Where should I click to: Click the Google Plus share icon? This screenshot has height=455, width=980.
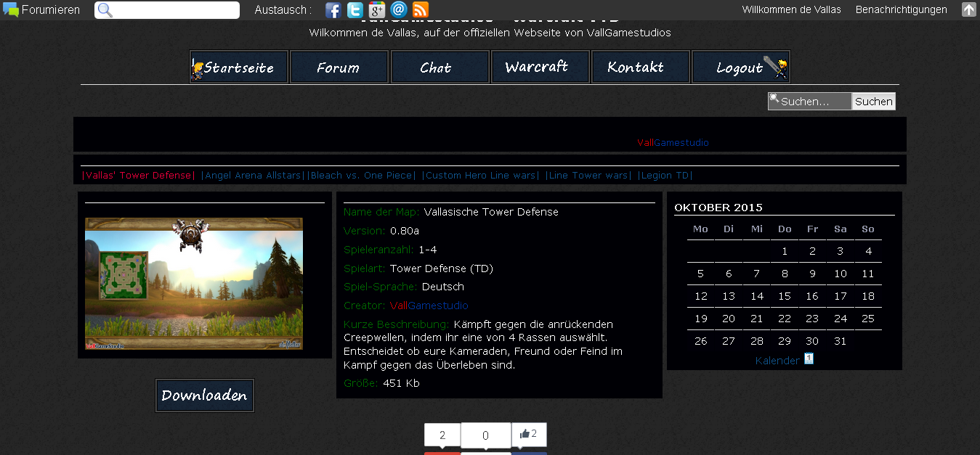[x=376, y=10]
